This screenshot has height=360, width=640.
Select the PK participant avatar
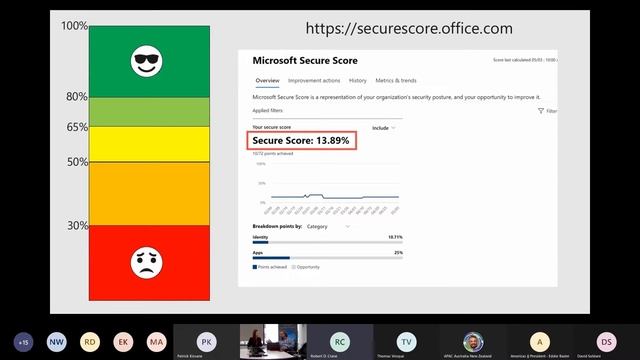(x=207, y=342)
